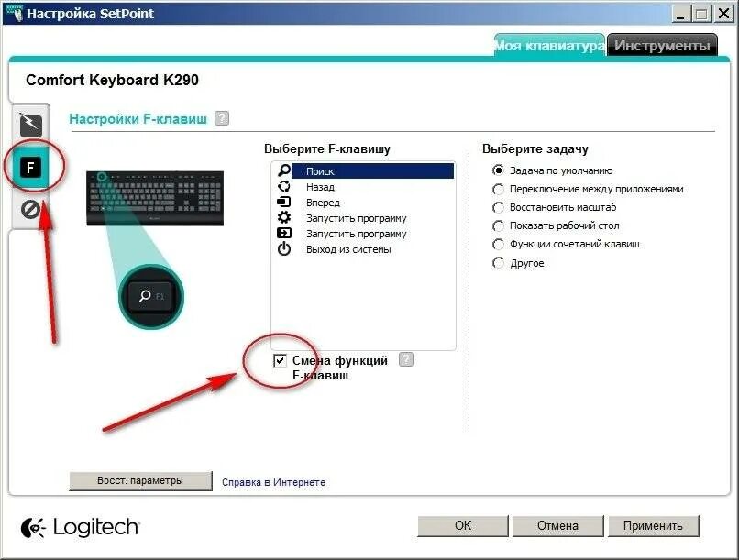Click the back arrows icon for Назад
The height and width of the screenshot is (560, 739).
point(284,186)
